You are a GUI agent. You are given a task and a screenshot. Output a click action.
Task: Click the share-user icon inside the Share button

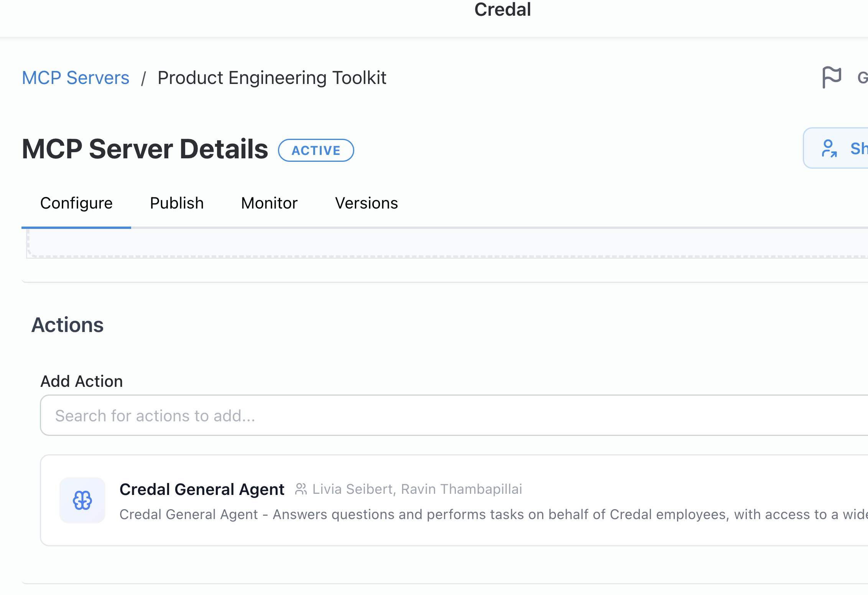point(829,148)
